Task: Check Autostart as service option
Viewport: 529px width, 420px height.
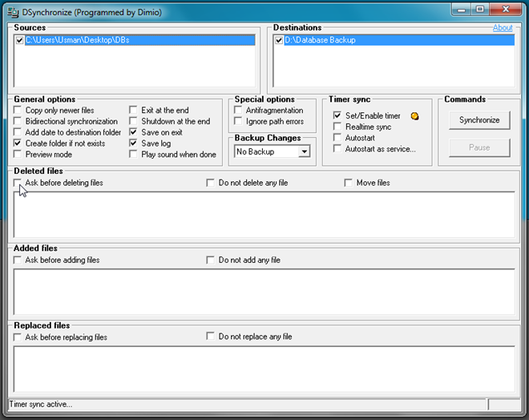Action: (337, 148)
